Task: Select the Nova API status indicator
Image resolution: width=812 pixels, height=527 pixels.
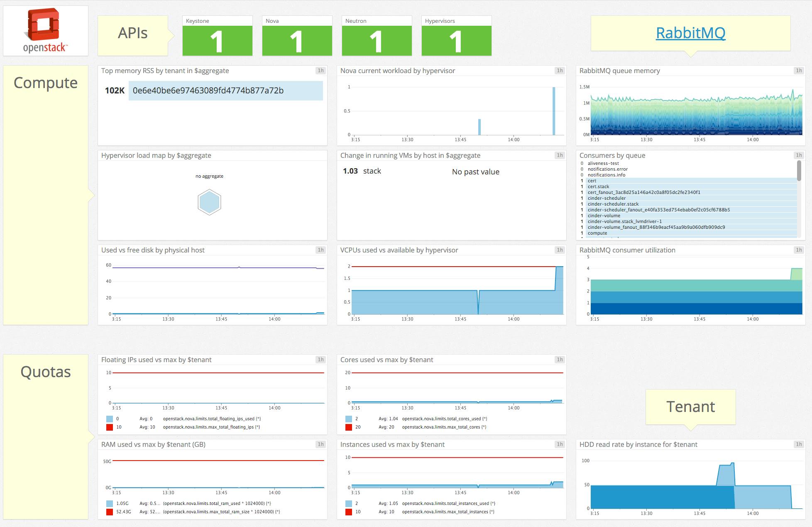Action: click(x=297, y=40)
